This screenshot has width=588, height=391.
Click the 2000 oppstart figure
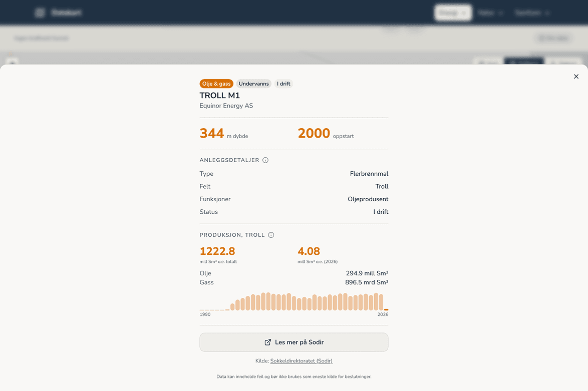coord(314,134)
